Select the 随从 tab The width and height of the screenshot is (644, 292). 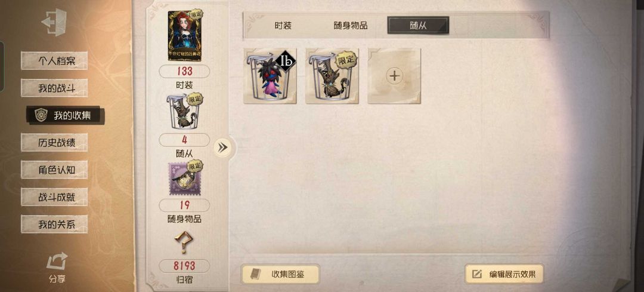pos(418,26)
